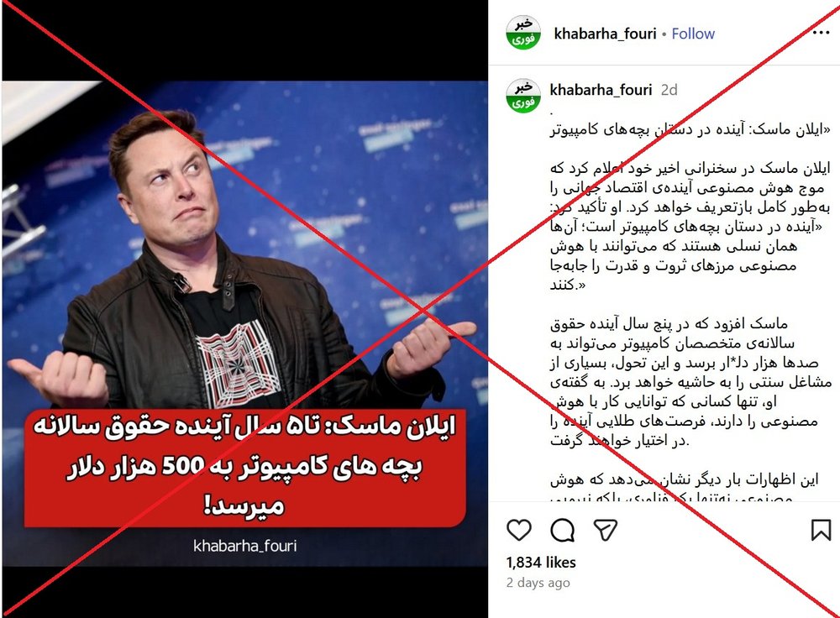Open the khabarha_fouri username above the caption
Viewport: 840px width, 618px height.
[601, 90]
